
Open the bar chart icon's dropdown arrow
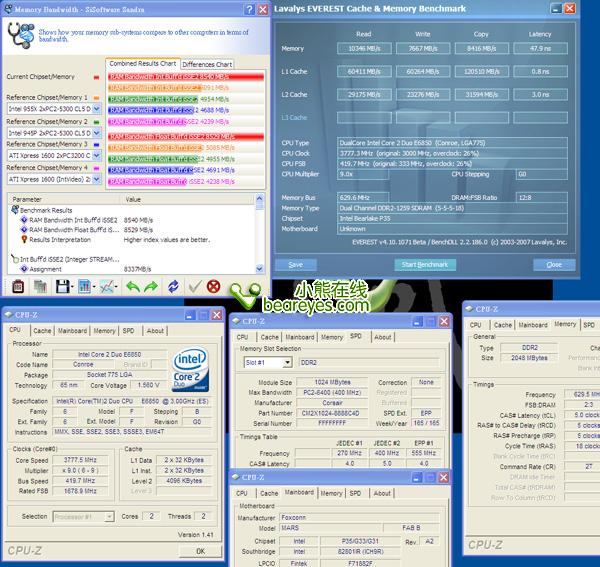click(94, 286)
